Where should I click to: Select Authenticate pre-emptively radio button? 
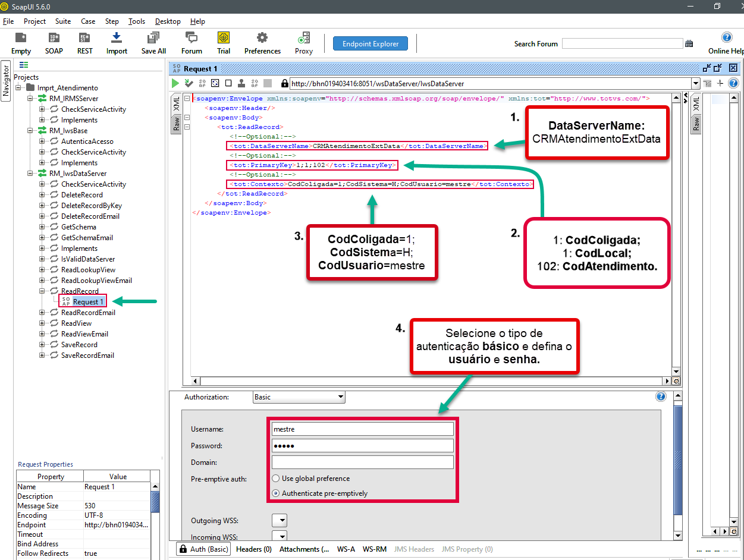(276, 493)
